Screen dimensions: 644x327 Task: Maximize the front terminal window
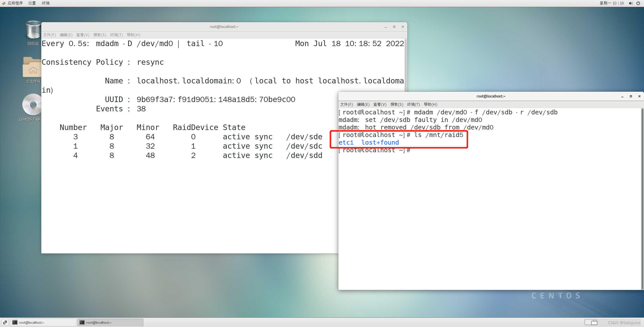tap(631, 96)
